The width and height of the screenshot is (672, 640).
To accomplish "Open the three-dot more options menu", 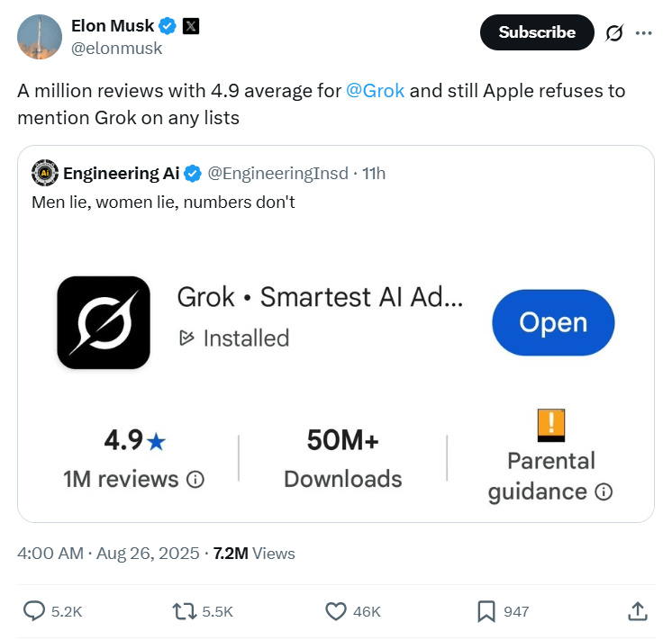I will [x=643, y=33].
